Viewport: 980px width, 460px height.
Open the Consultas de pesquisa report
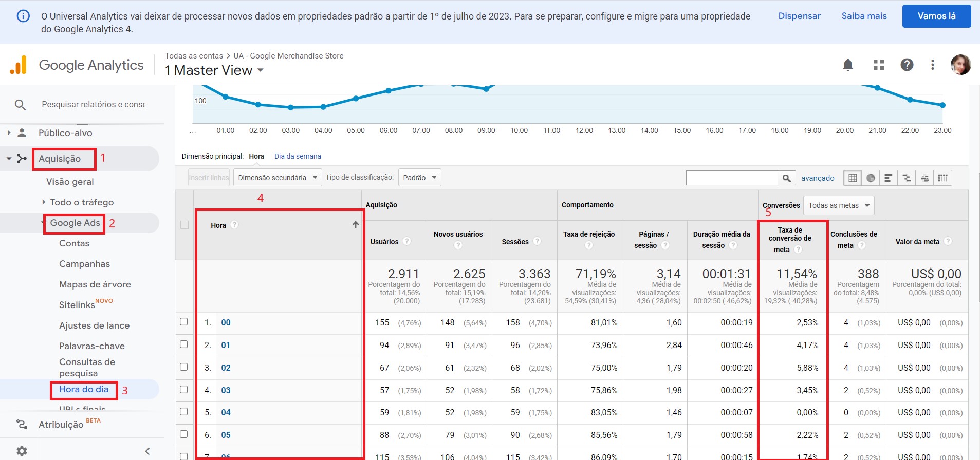point(87,368)
